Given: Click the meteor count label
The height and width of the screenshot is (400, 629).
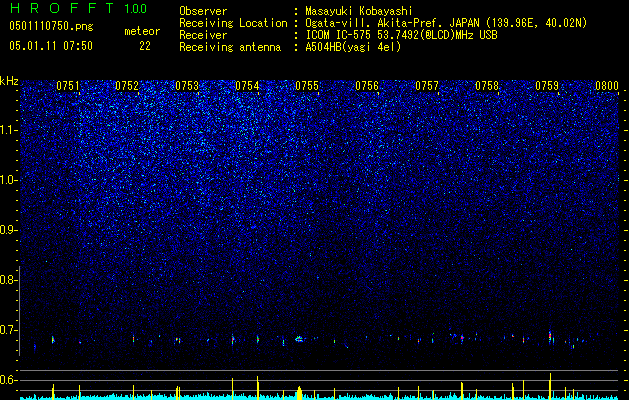Looking at the screenshot, I should 142,31.
